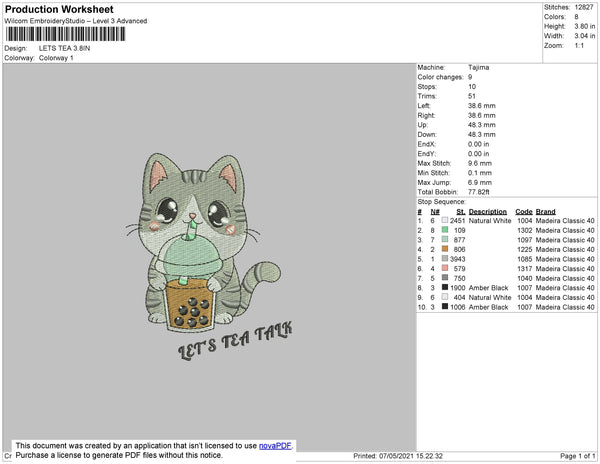The height and width of the screenshot is (464, 600).
Task: Click stops value '10'
Action: click(x=472, y=87)
